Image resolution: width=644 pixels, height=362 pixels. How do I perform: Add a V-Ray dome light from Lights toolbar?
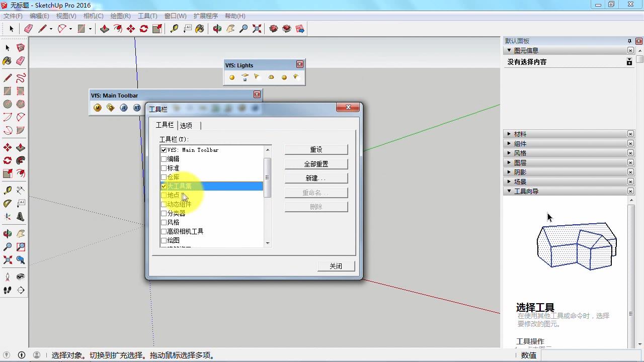pyautogui.click(x=271, y=77)
